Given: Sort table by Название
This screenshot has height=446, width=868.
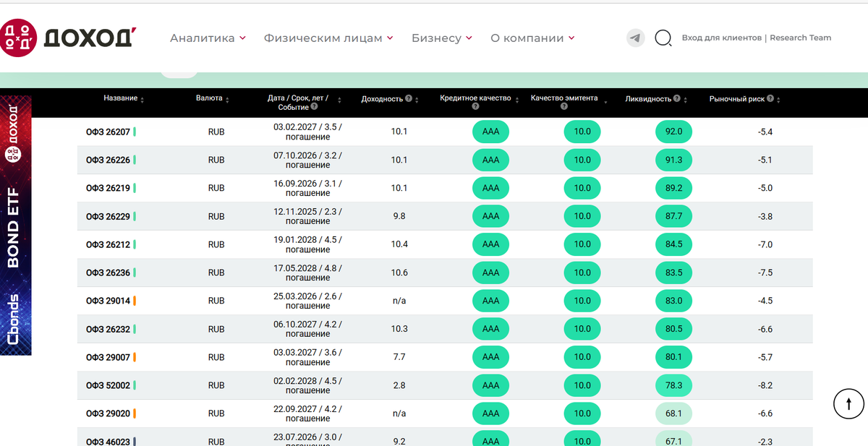Looking at the screenshot, I should coord(142,99).
